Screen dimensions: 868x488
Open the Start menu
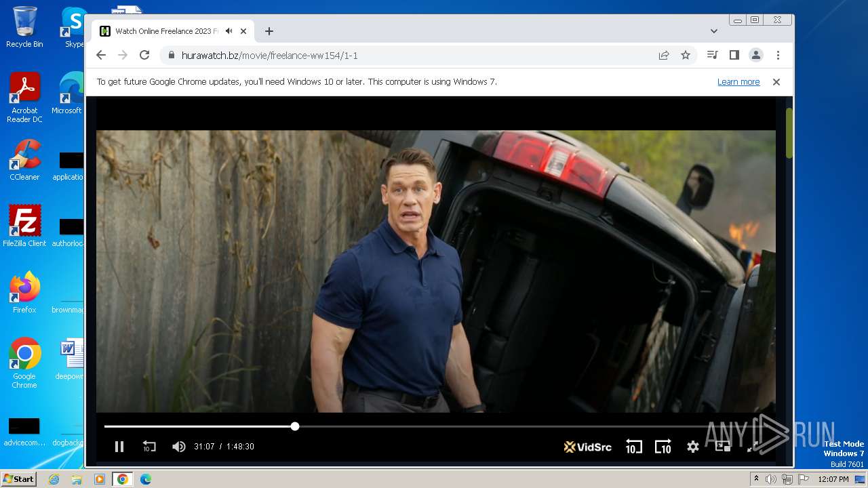point(18,479)
